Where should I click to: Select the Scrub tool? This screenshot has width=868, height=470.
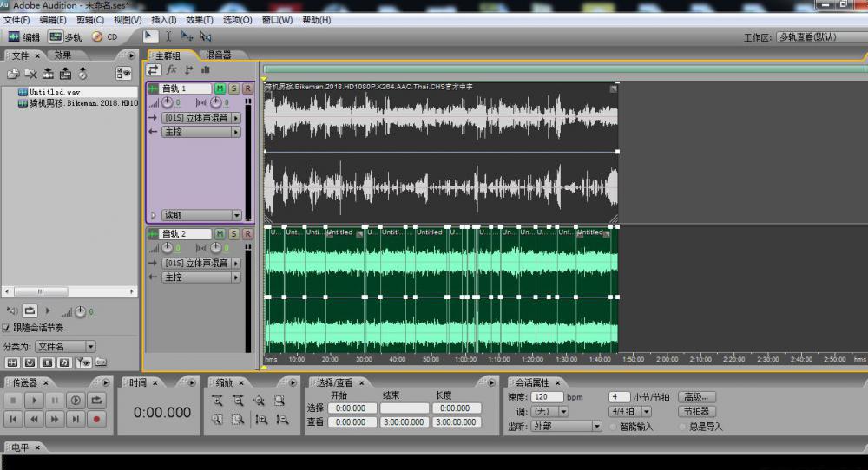(x=206, y=36)
